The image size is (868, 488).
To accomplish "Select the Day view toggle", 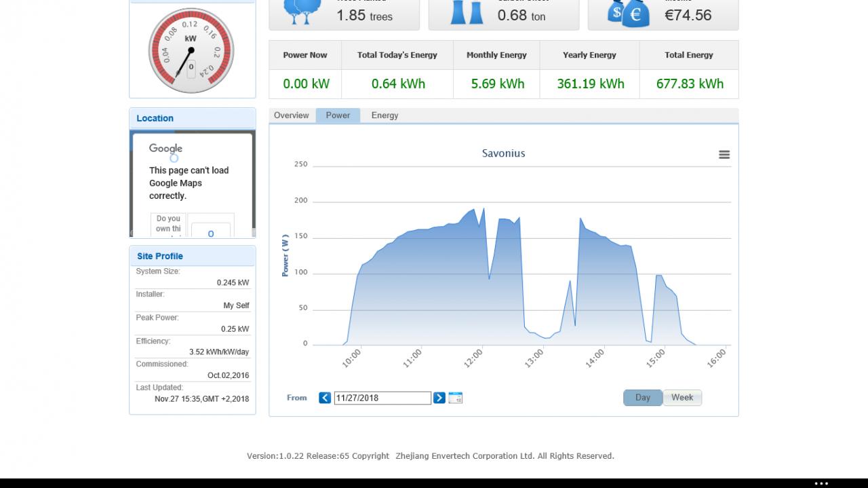I will pos(643,398).
